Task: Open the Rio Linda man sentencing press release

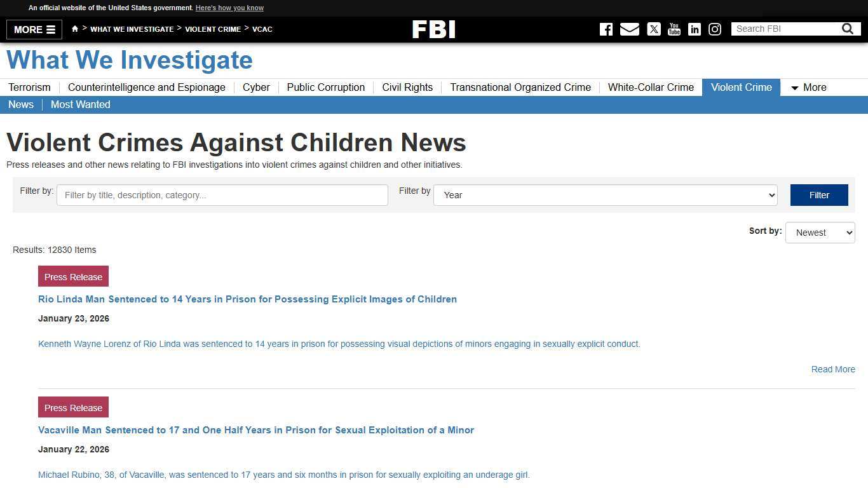Action: pyautogui.click(x=247, y=299)
